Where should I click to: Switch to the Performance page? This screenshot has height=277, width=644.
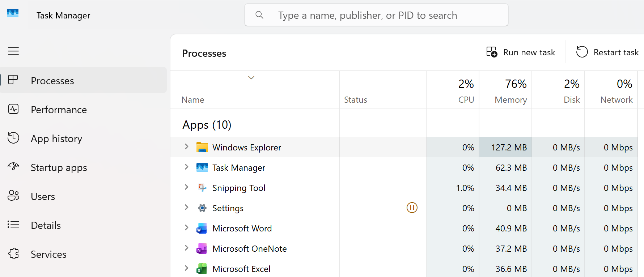coord(83,109)
